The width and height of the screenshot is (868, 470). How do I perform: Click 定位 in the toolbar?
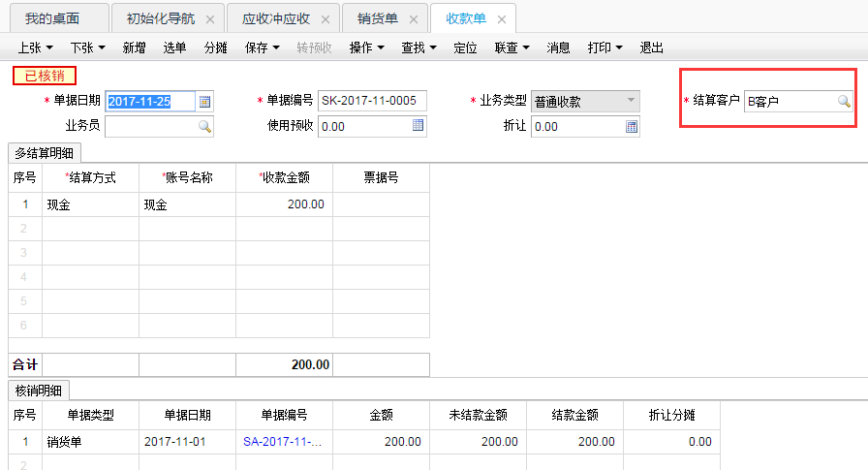(465, 47)
